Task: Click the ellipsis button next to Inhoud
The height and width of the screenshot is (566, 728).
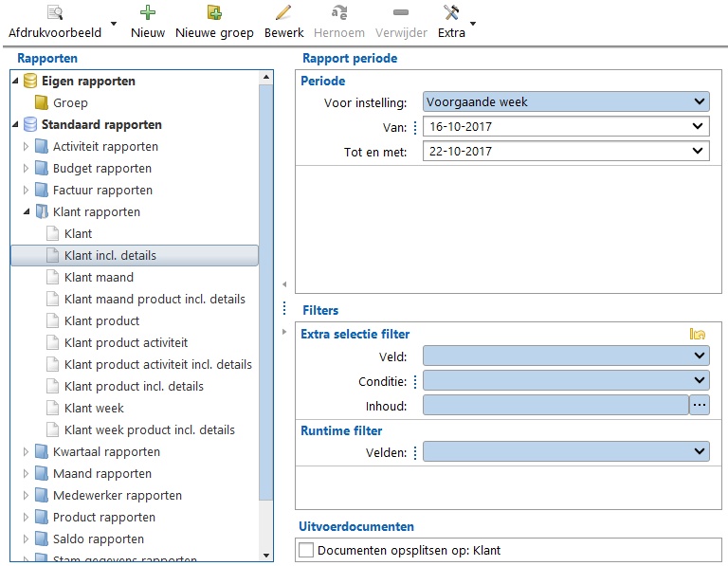Action: pos(700,405)
